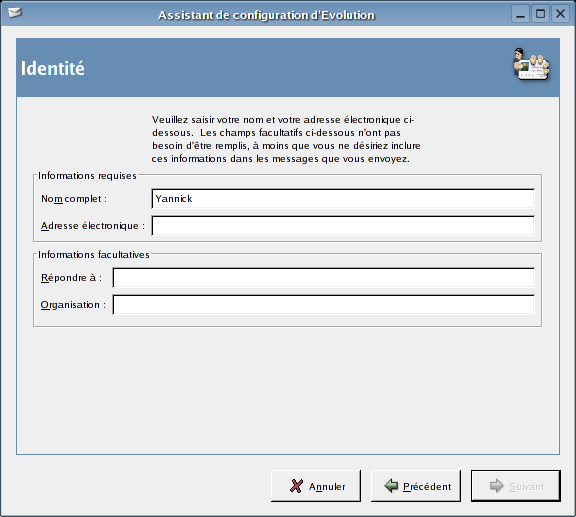Click the window title 'Assistant de configuration d'Evolution'
This screenshot has height=517, width=576.
click(266, 15)
